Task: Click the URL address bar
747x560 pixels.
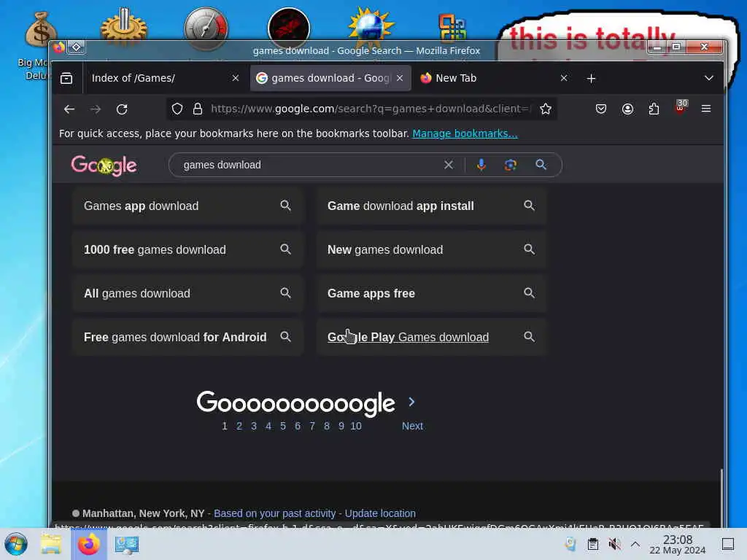Action: tap(370, 109)
